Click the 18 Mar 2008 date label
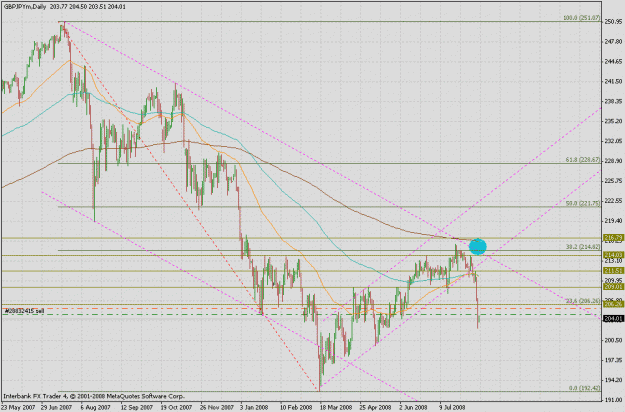Screen dimensions: 625x412 pyautogui.click(x=336, y=408)
